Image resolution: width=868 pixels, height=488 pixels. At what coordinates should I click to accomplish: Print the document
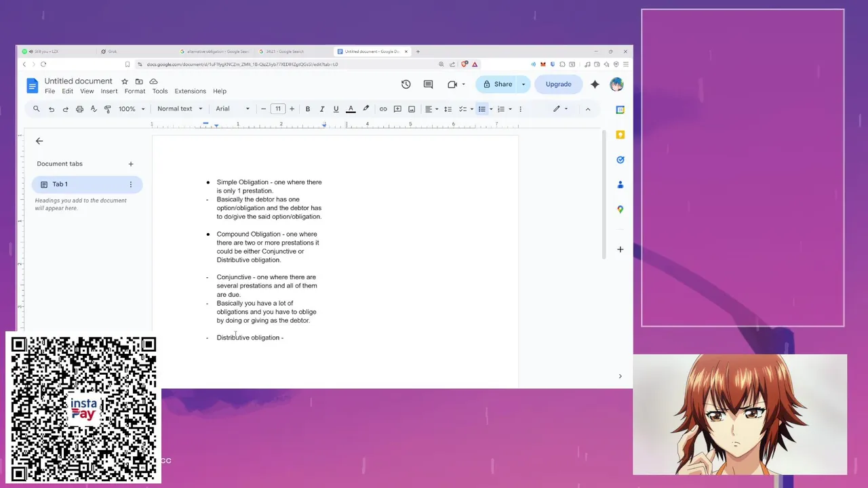[79, 109]
